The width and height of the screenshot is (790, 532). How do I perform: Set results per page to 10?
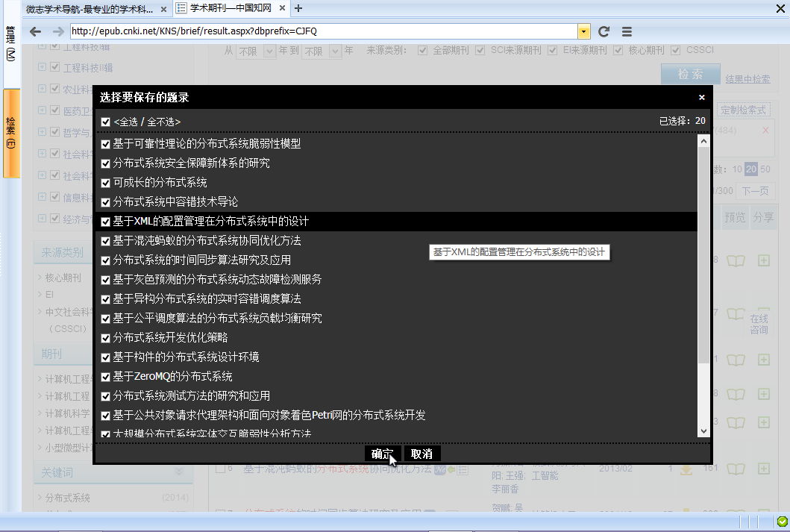click(x=737, y=169)
